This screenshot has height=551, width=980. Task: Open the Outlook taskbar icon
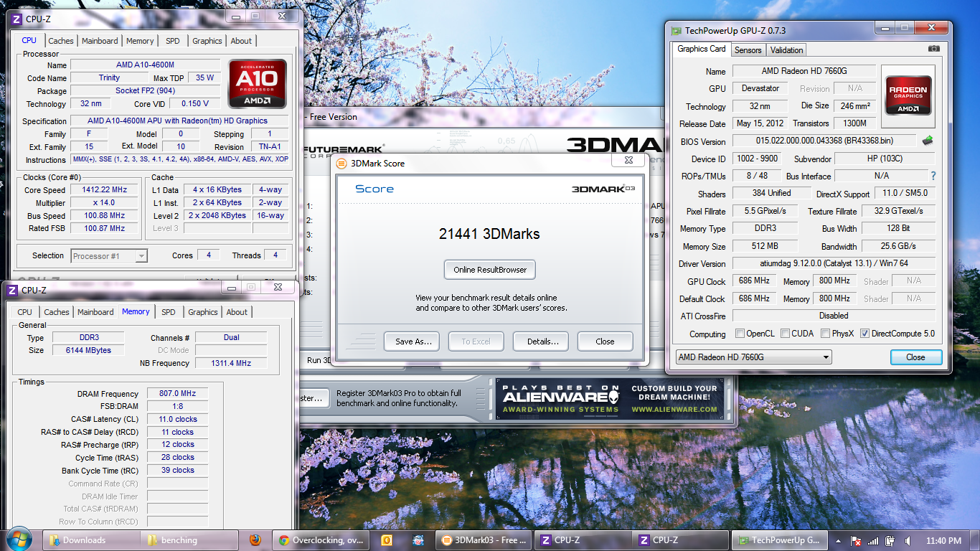tap(386, 540)
